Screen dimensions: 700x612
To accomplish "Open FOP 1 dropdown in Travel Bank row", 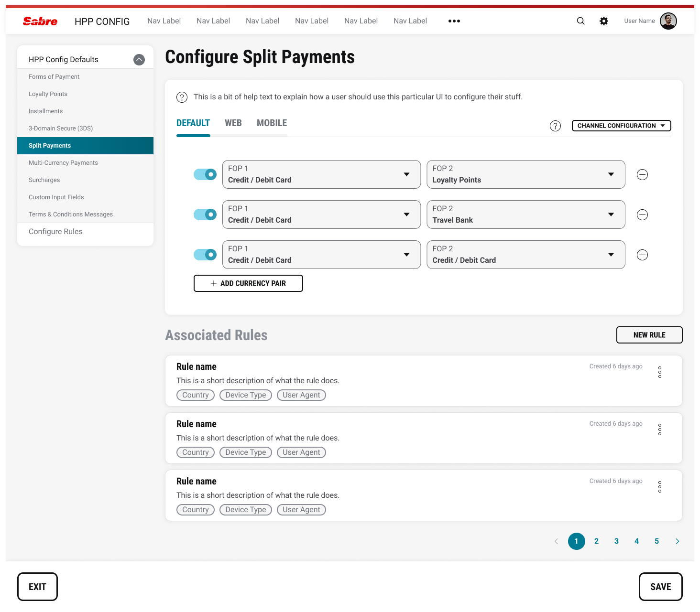I will tap(321, 215).
